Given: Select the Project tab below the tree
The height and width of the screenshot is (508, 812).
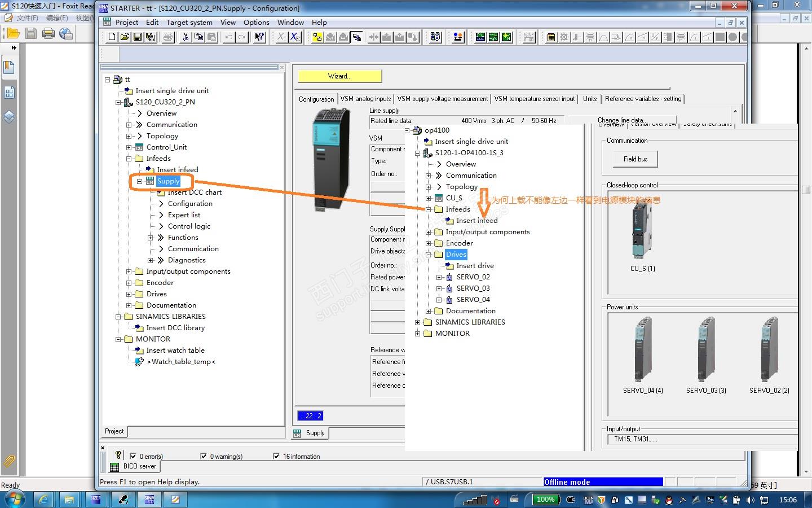Looking at the screenshot, I should tap(114, 431).
